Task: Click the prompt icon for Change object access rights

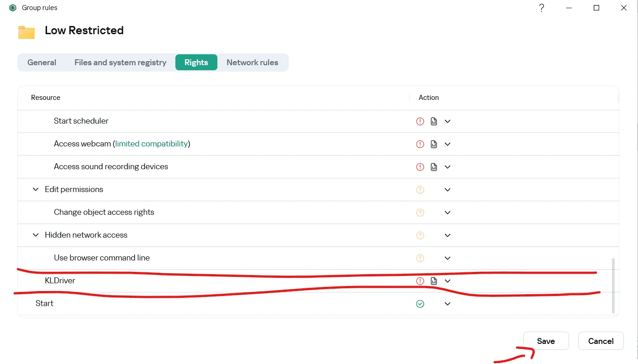Action: pyautogui.click(x=420, y=213)
